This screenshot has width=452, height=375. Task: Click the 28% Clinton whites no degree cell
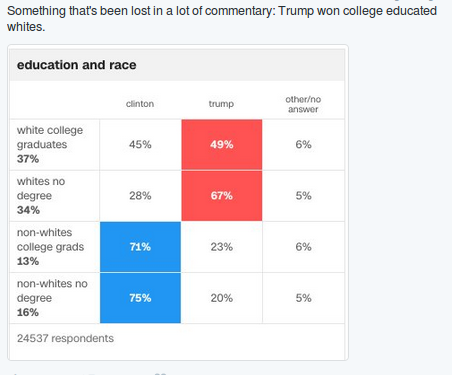[140, 196]
